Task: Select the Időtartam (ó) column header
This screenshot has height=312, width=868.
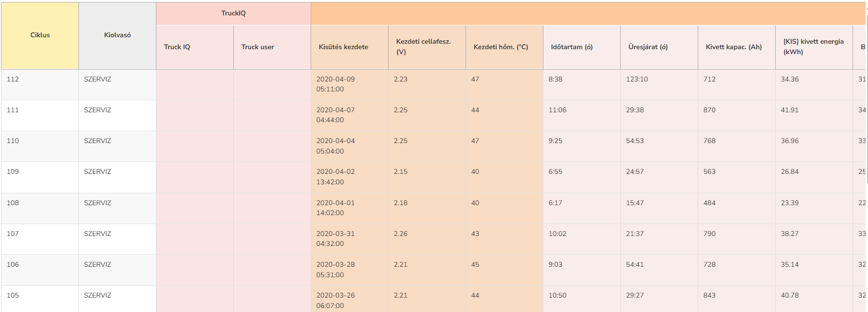Action: [x=572, y=47]
